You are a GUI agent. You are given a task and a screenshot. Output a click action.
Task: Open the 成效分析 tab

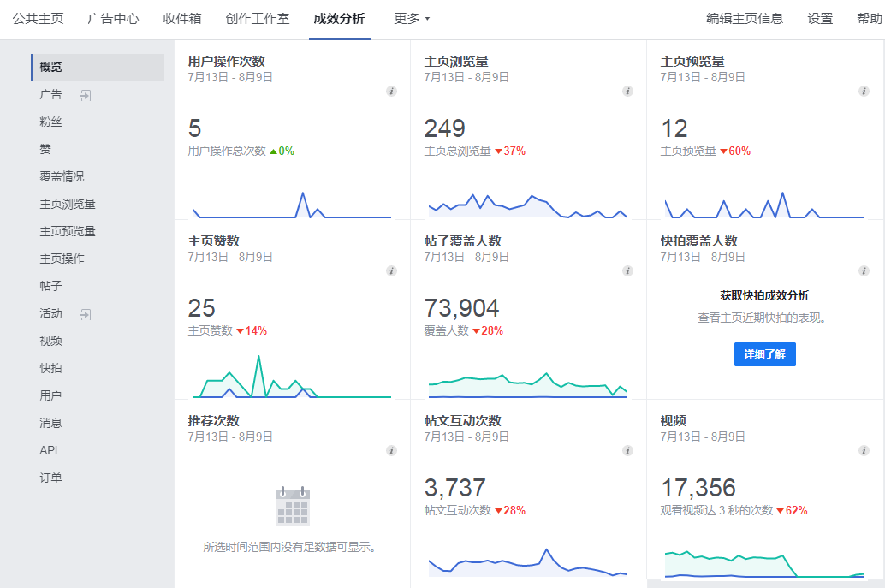[x=339, y=18]
